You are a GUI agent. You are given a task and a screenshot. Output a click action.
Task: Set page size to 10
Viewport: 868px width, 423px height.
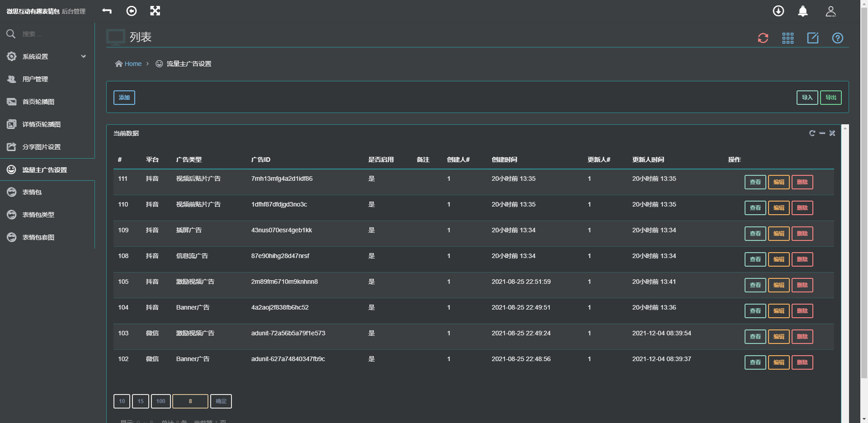pos(122,401)
